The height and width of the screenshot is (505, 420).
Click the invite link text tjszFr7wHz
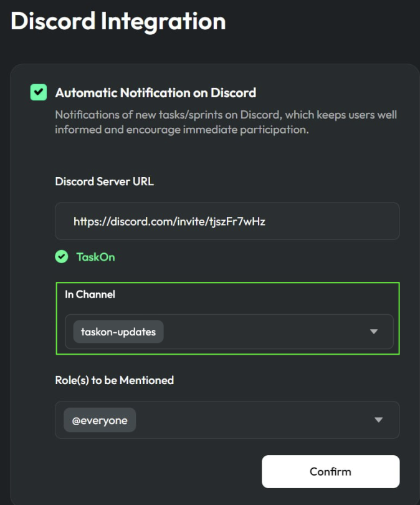[237, 221]
